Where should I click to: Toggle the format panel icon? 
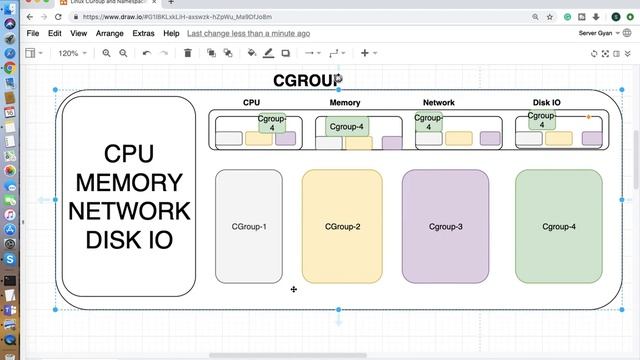pos(616,53)
